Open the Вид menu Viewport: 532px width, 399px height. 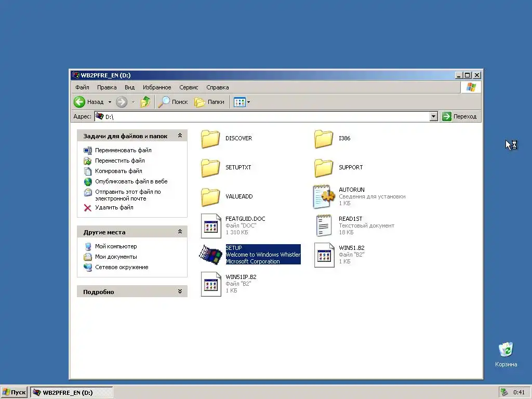(129, 87)
